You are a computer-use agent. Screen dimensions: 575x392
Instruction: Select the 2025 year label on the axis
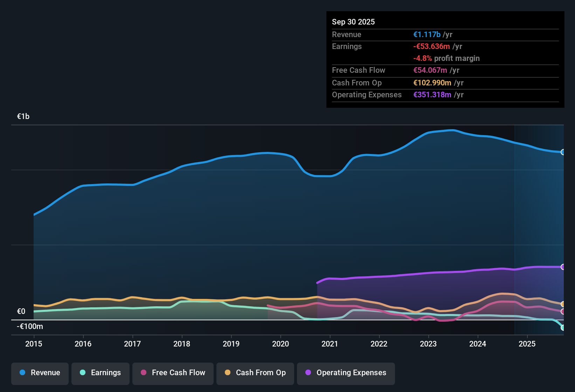[x=527, y=344]
